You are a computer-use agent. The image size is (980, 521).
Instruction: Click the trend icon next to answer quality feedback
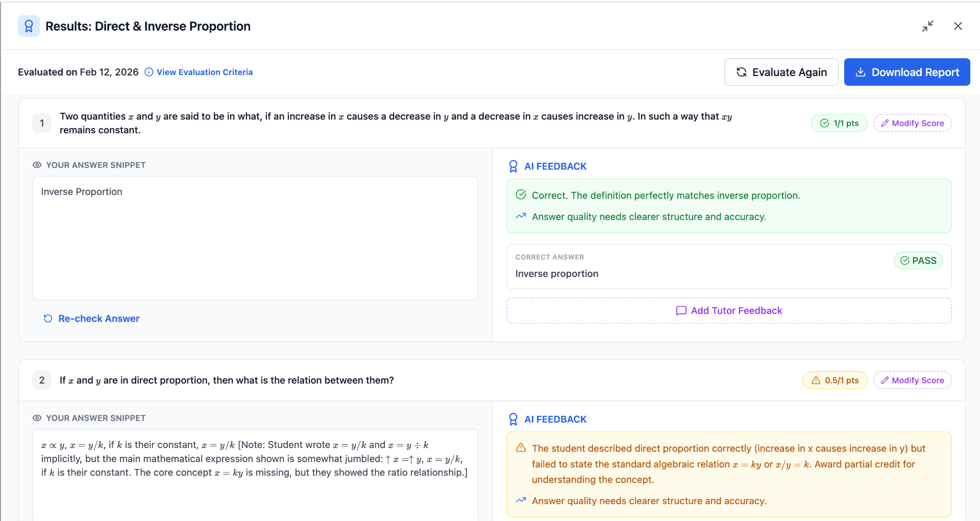tap(521, 216)
